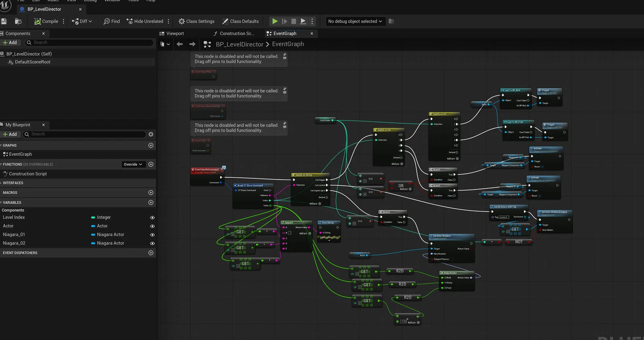This screenshot has width=644, height=340.
Task: Add a new event dispatcher with plus icon
Action: [x=151, y=253]
